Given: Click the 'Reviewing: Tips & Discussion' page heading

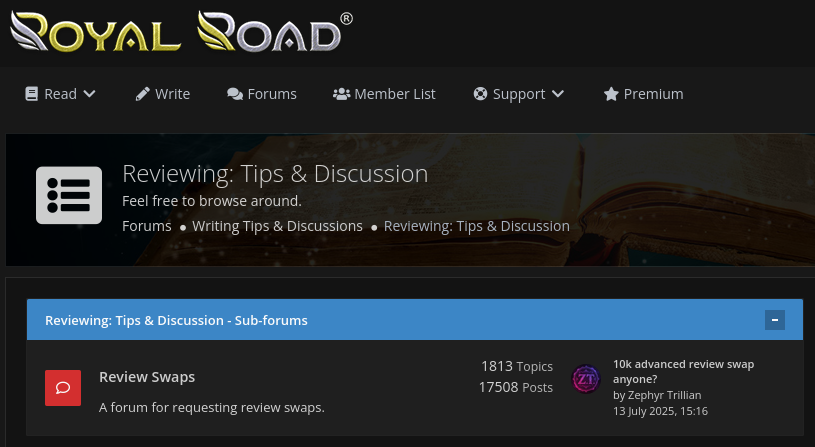Looking at the screenshot, I should [275, 174].
